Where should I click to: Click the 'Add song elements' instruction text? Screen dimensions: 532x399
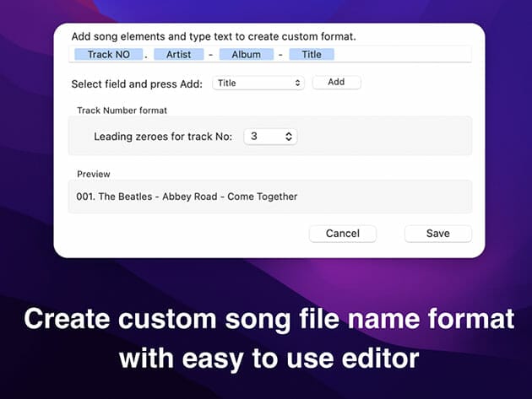pos(214,37)
